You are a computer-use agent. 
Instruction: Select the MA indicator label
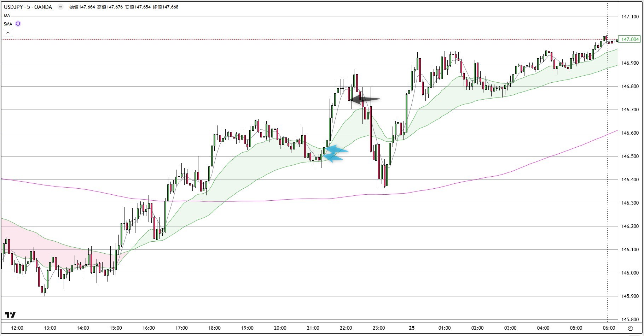tap(7, 16)
